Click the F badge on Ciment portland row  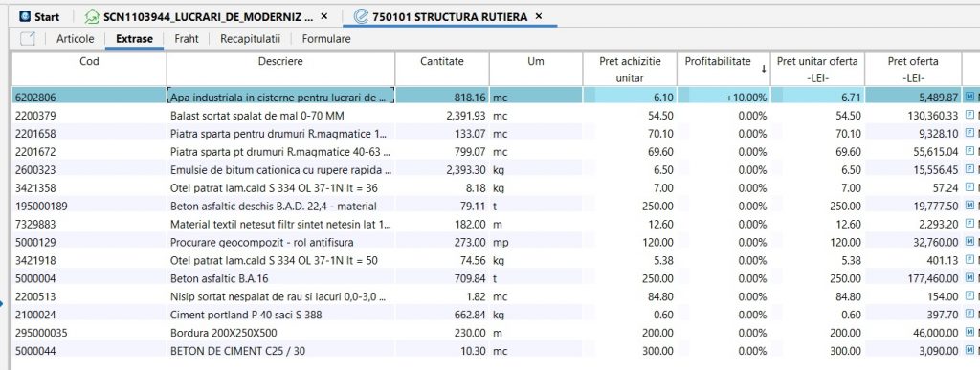[x=970, y=314]
